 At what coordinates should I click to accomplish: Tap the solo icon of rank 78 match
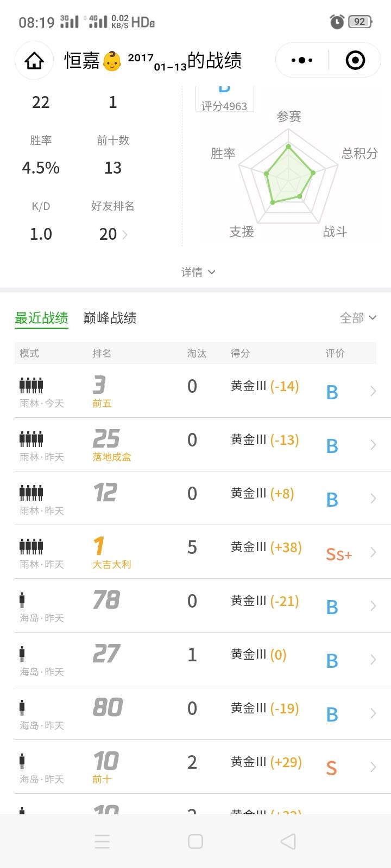[22, 600]
